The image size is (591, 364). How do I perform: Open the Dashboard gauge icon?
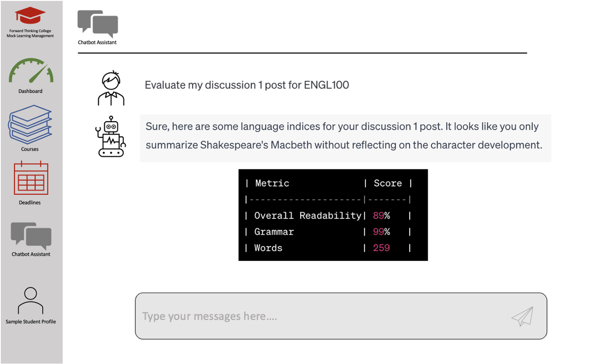click(31, 71)
